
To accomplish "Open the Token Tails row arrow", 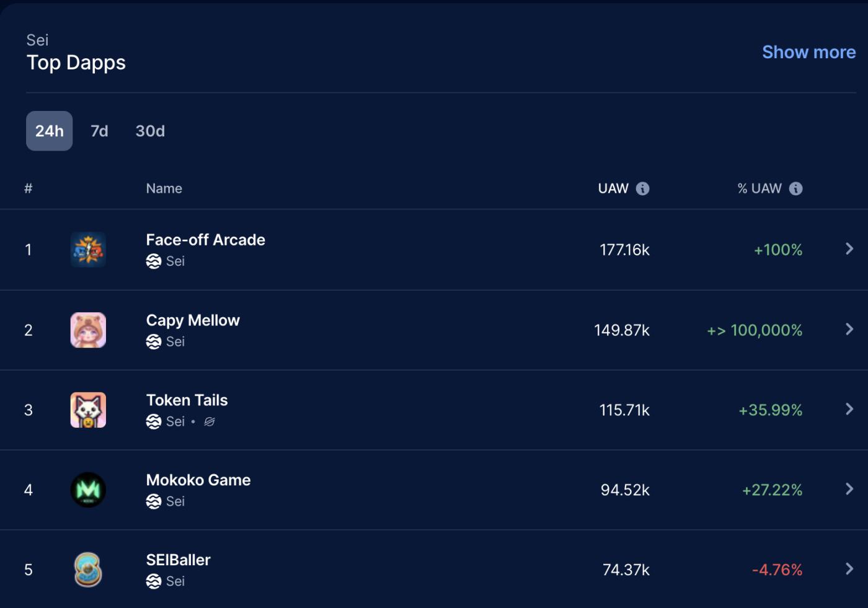I will tap(849, 409).
